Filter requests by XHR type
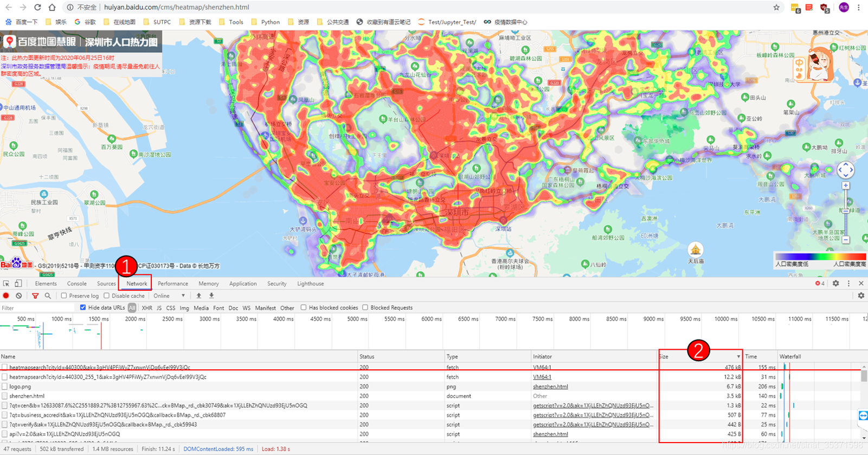This screenshot has height=455, width=868. click(147, 307)
